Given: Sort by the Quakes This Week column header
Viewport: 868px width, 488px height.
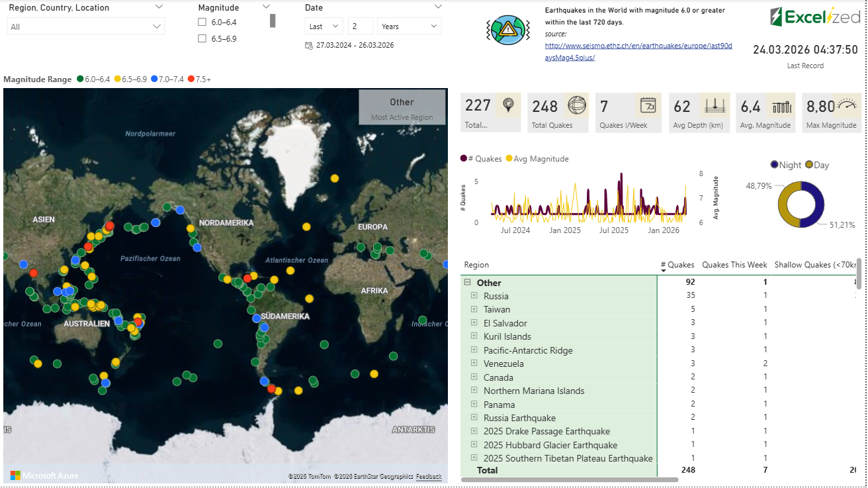Looking at the screenshot, I should click(734, 265).
